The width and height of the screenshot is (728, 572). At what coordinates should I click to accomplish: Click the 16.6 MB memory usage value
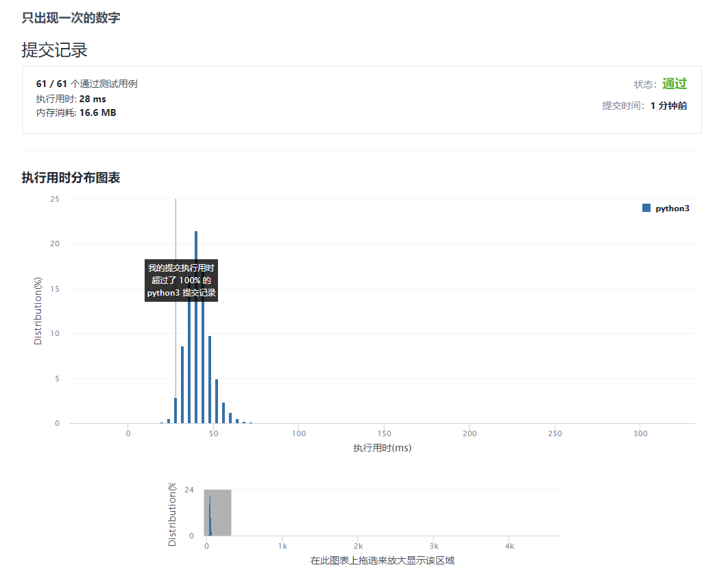point(97,112)
